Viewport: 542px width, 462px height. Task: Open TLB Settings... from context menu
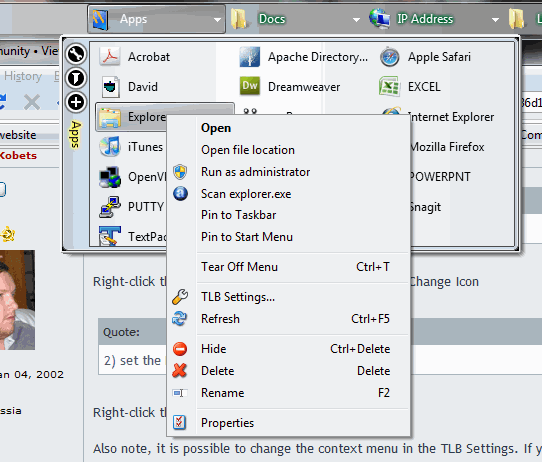pyautogui.click(x=288, y=297)
